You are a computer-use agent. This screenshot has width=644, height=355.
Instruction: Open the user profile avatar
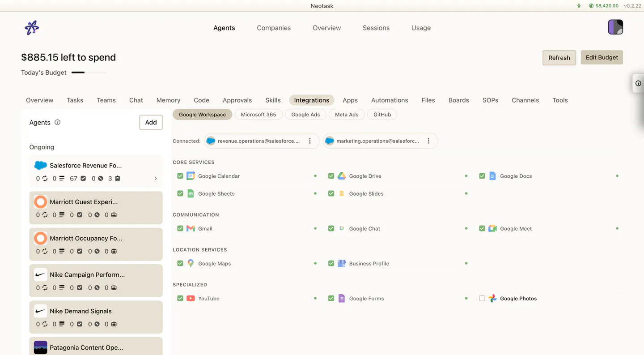point(615,27)
